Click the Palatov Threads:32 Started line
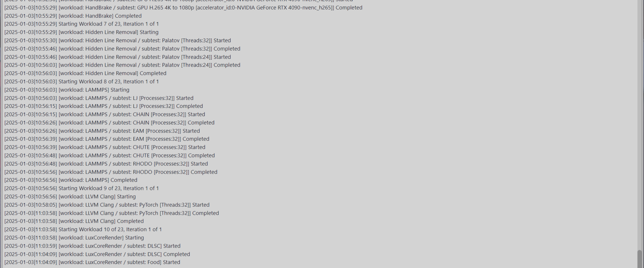The height and width of the screenshot is (268, 644). (117, 41)
